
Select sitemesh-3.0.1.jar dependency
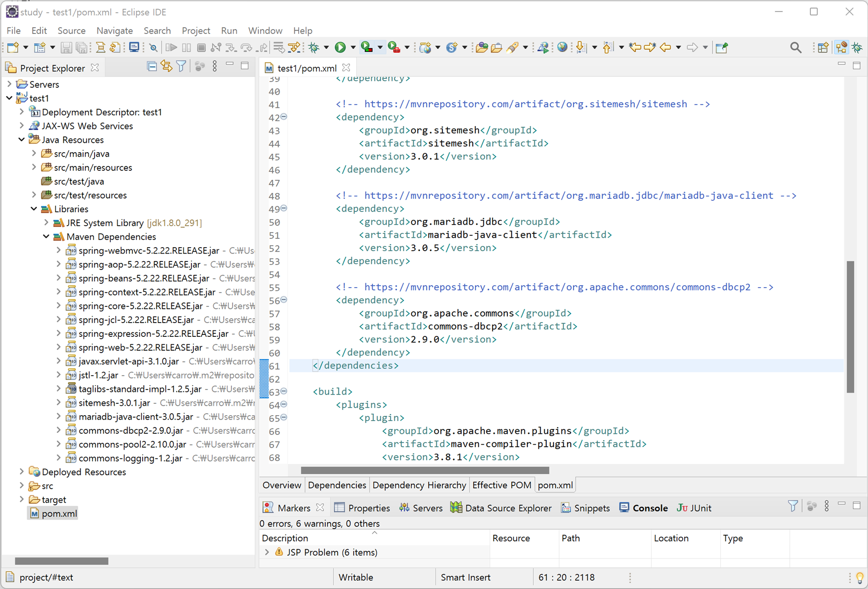(114, 403)
